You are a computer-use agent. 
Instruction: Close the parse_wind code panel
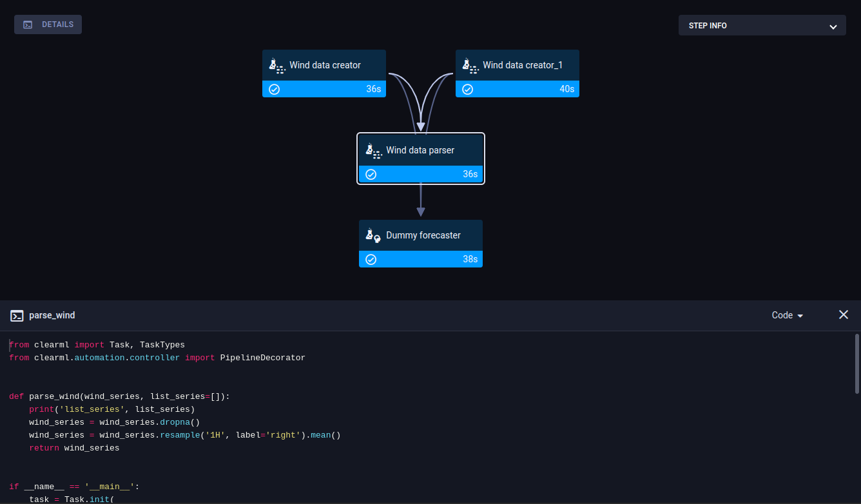(844, 315)
